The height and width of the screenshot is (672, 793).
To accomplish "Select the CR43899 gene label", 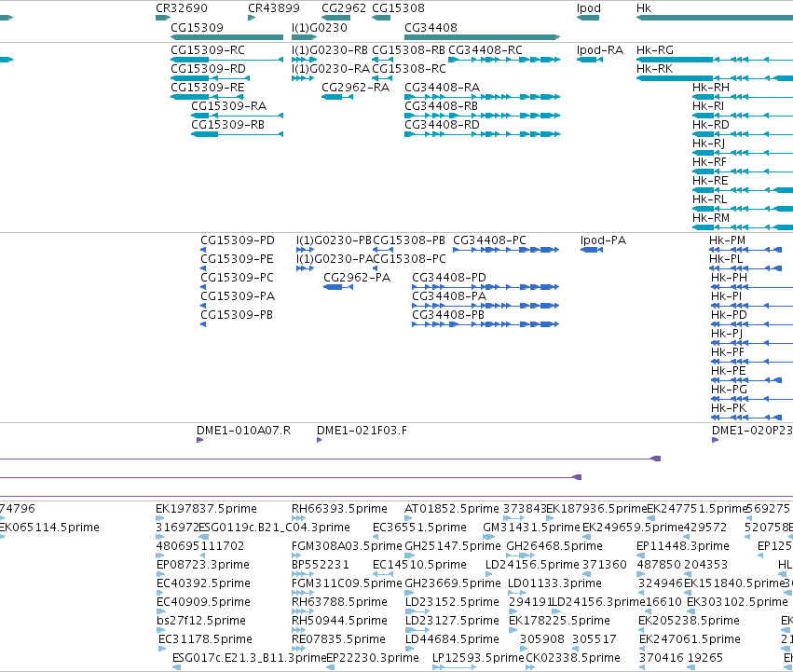I will coord(274,8).
